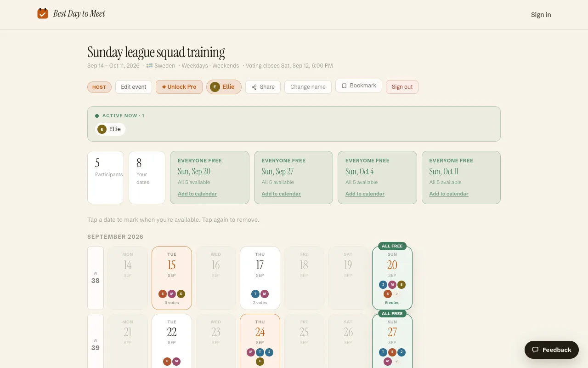
Task: Click the 2 votes label on Sep 17
Action: click(260, 303)
